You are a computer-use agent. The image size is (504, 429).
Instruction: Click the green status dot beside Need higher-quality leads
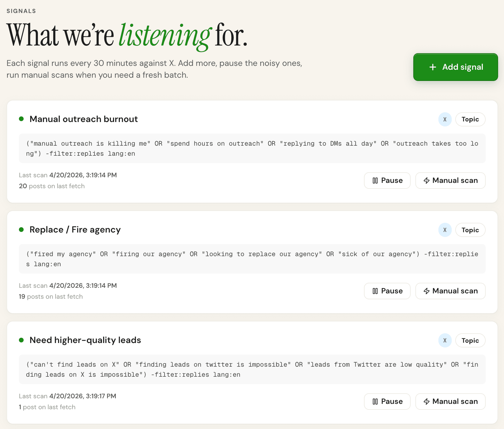pyautogui.click(x=21, y=340)
